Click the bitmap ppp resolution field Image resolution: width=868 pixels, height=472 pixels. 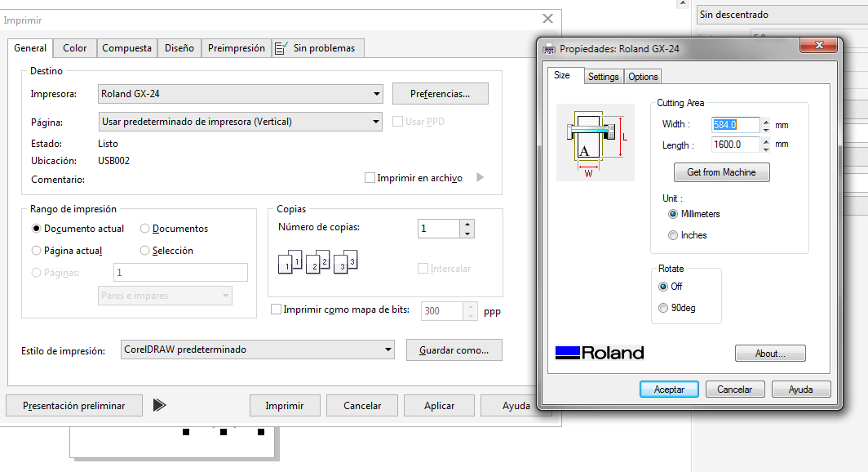tap(442, 311)
